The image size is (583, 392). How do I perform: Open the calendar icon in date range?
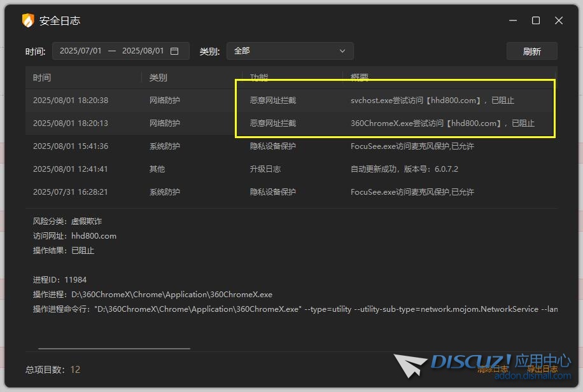pos(174,51)
